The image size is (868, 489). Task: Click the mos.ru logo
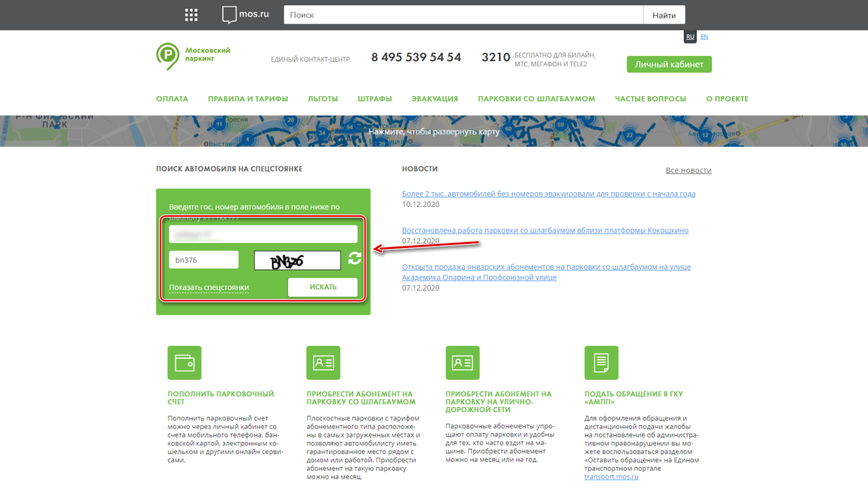(x=245, y=15)
